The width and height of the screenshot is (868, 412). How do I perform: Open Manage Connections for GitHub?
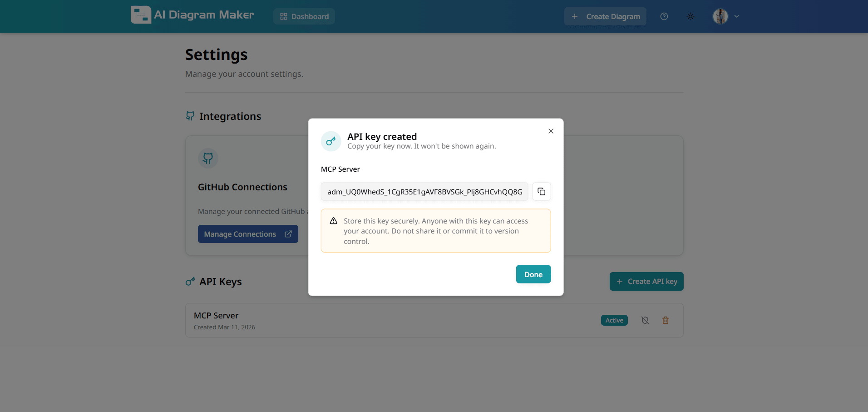(x=248, y=234)
